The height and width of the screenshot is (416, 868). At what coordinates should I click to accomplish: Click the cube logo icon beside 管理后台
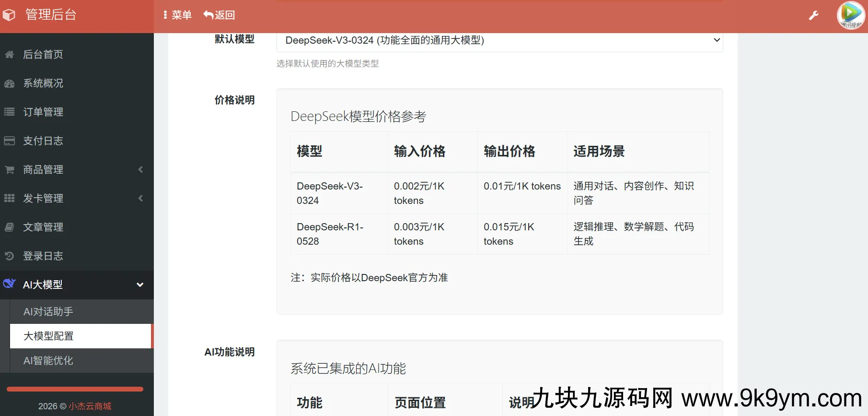tap(9, 15)
